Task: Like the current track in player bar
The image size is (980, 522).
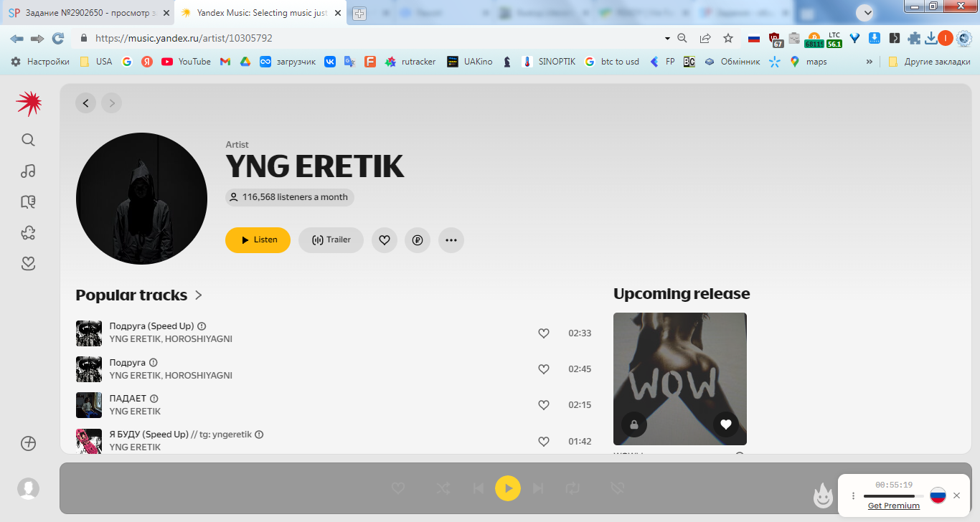Action: pos(398,488)
